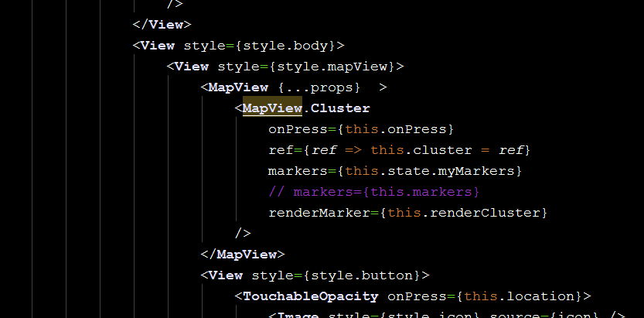644x318 pixels.
Task: Click this.location in TouchableOpacity onPress
Action: [x=519, y=296]
